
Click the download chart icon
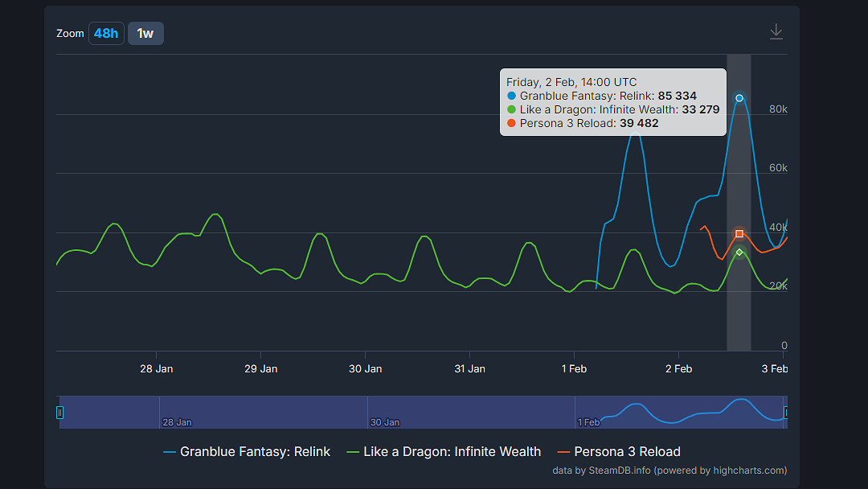pos(776,31)
